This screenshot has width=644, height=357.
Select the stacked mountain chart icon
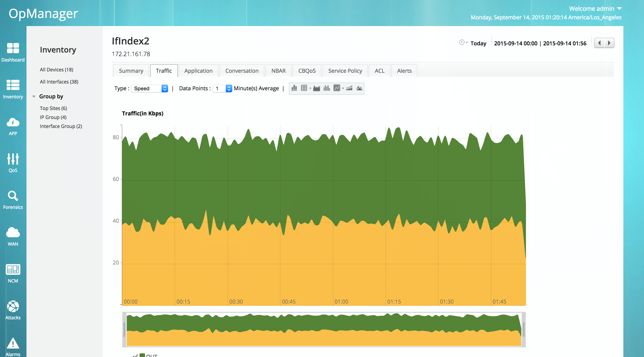pos(359,88)
